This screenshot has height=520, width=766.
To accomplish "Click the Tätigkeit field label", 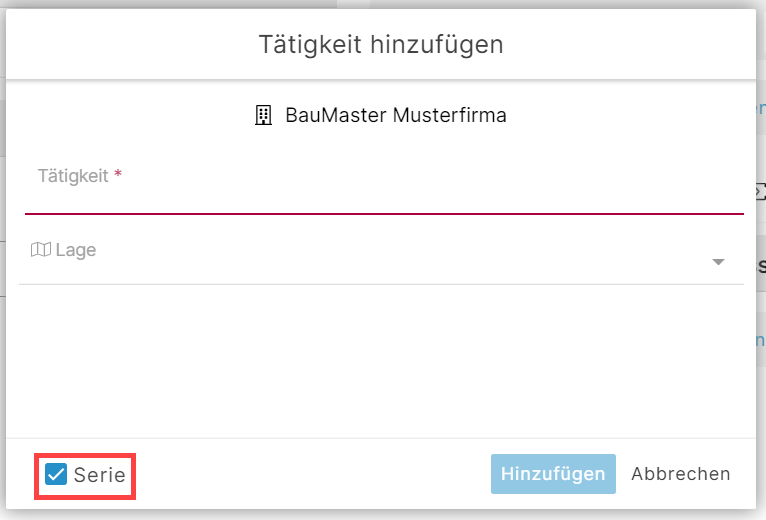I will coord(73,176).
